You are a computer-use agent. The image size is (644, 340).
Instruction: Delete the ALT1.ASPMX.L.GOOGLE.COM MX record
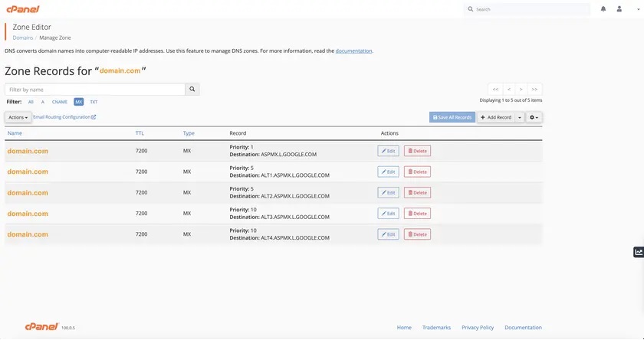(417, 172)
